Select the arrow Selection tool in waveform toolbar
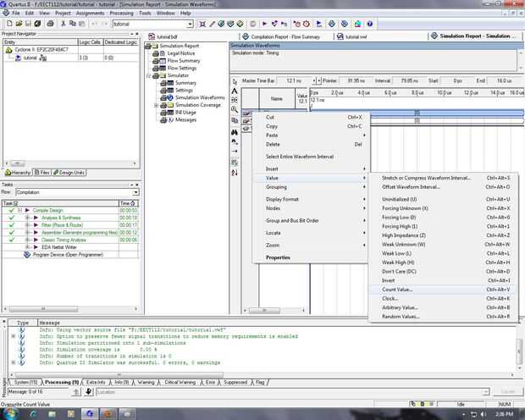This screenshot has width=525, height=420. point(235,81)
